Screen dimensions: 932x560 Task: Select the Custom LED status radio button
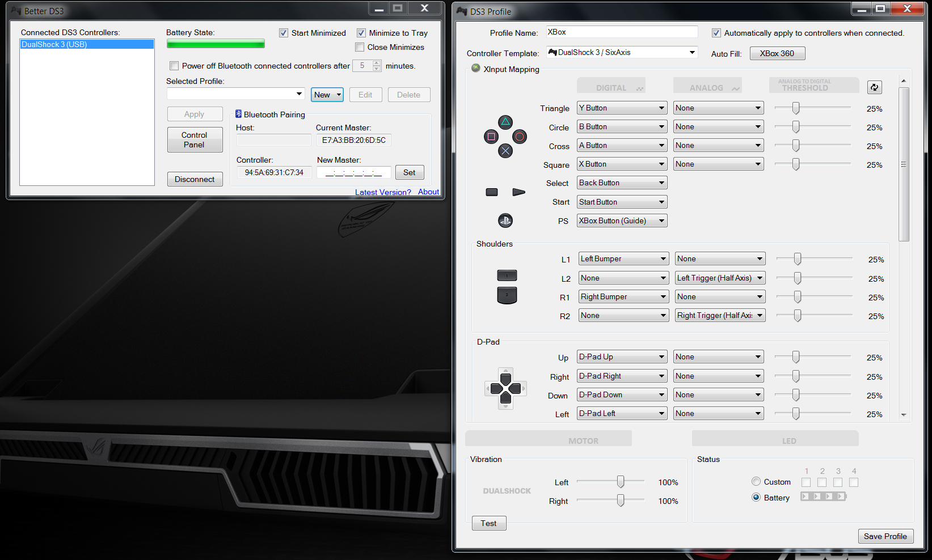(x=756, y=481)
